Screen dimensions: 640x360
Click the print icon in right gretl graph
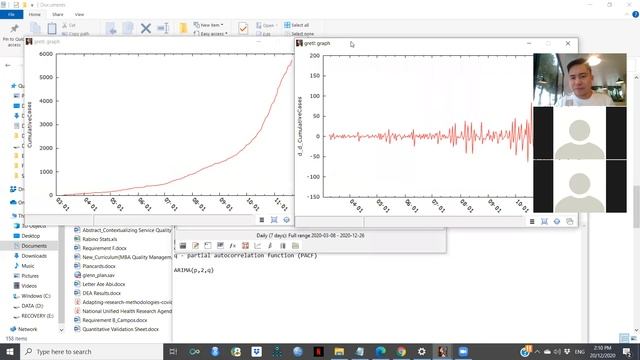click(x=570, y=221)
